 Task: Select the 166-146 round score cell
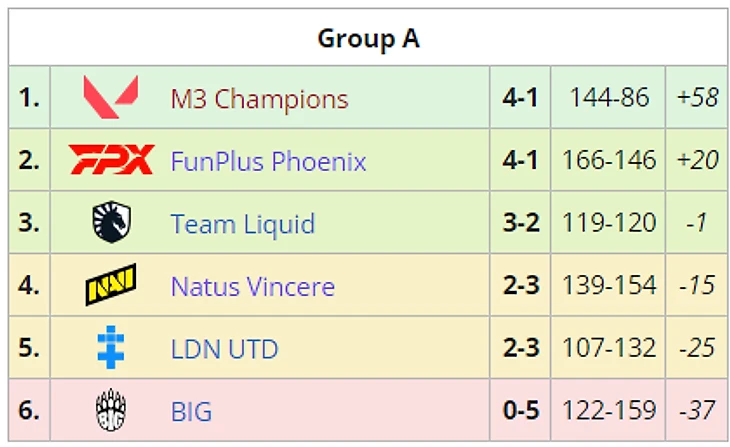(x=608, y=161)
